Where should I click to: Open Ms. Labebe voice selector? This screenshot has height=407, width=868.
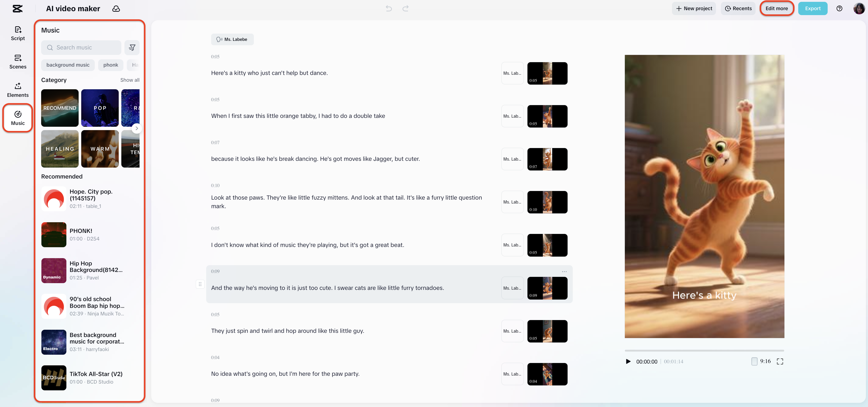pos(232,39)
